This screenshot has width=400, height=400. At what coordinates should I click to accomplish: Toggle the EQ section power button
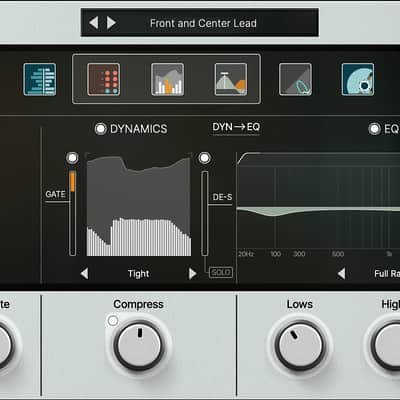(374, 129)
